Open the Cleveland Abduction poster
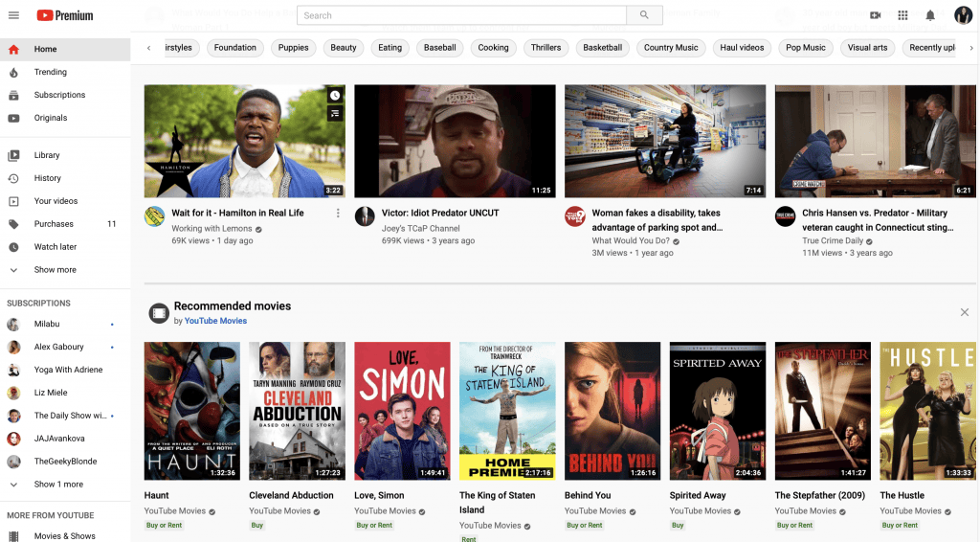 point(297,411)
